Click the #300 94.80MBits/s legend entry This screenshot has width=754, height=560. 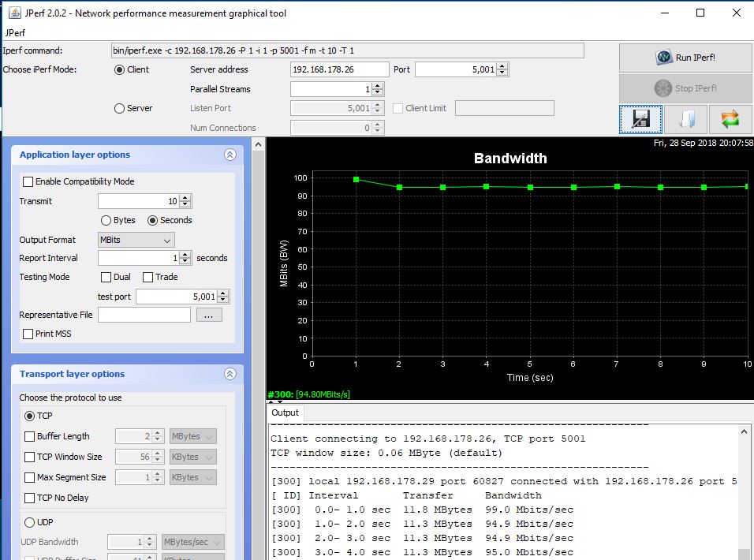(x=308, y=394)
